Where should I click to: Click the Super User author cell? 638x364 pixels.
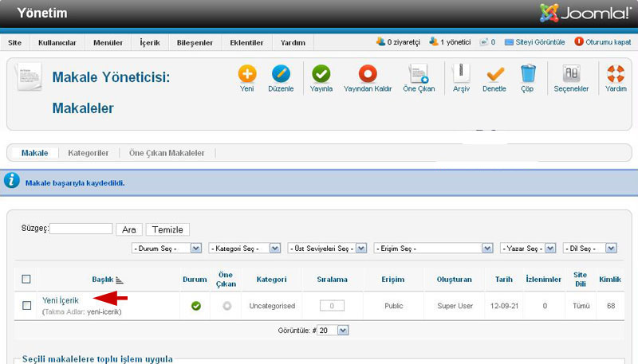click(455, 306)
